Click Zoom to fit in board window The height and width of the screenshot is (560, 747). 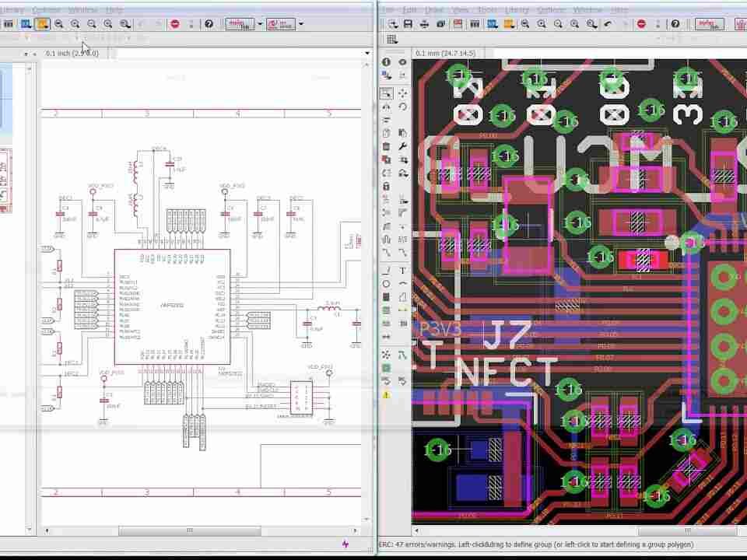(525, 24)
